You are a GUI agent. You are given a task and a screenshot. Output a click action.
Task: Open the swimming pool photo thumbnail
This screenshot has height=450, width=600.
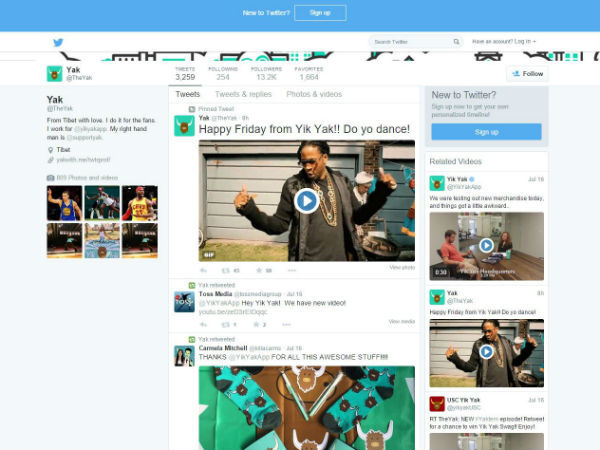coord(102,241)
